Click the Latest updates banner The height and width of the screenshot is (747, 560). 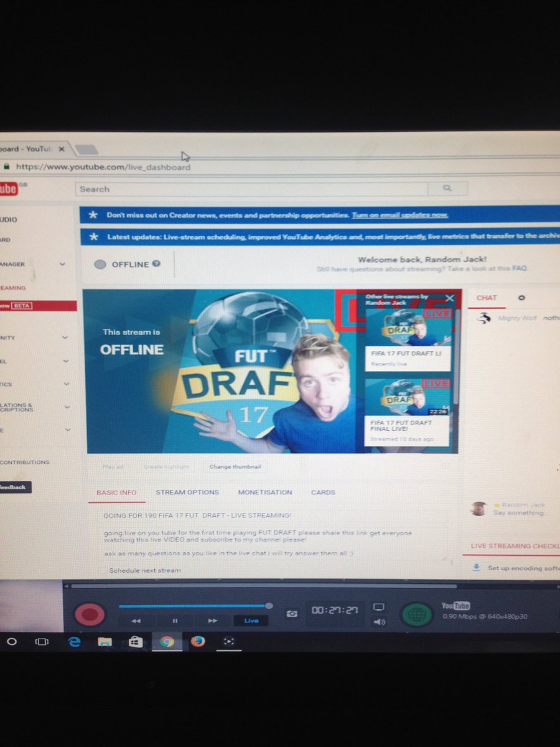click(x=319, y=237)
